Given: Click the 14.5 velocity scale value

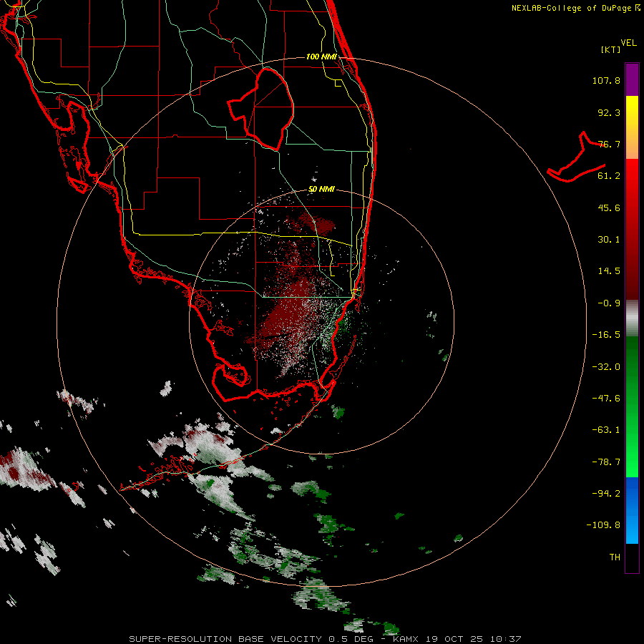Looking at the screenshot, I should point(609,271).
